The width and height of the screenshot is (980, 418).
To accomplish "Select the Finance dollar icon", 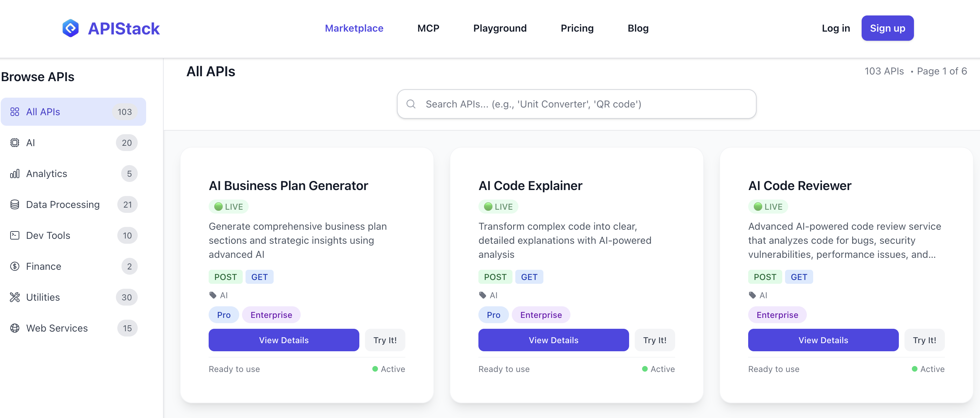I will [x=15, y=266].
